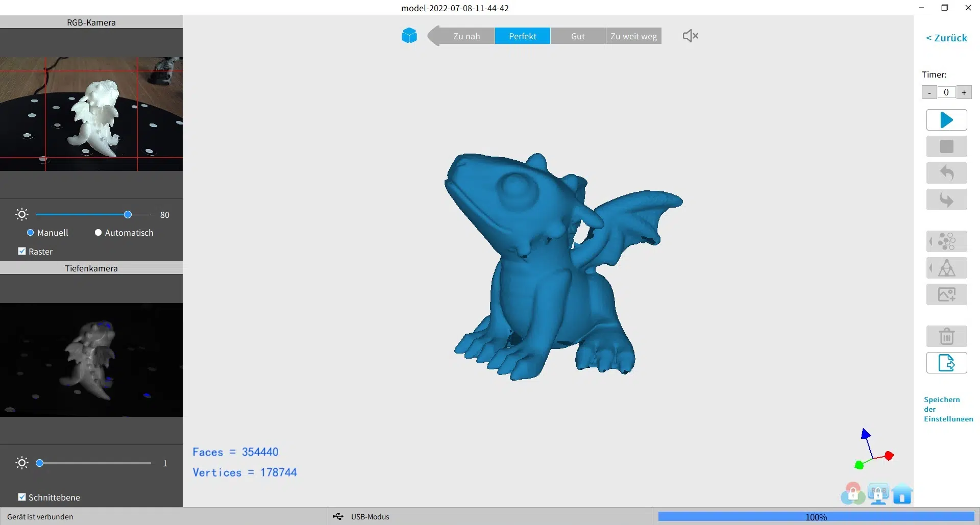Click the Tiefenkamera panel header
Viewport: 980px width, 525px height.
pyautogui.click(x=91, y=268)
